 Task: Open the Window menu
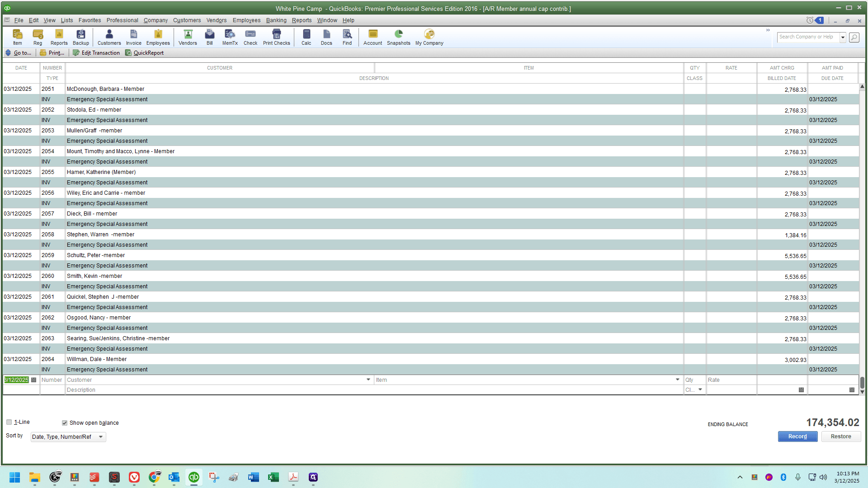pos(327,20)
